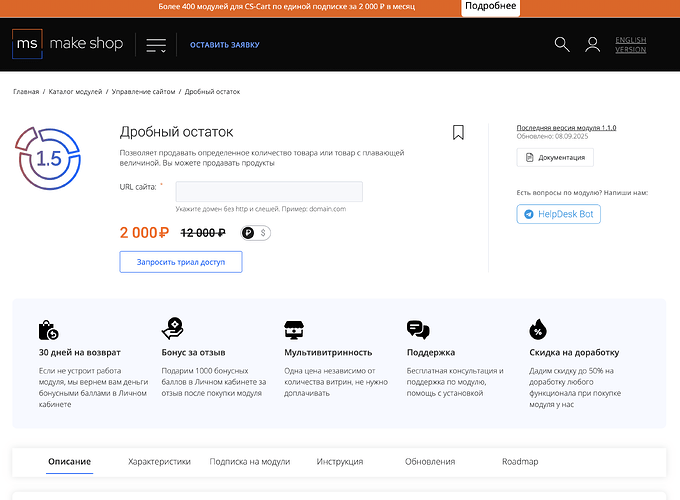Click the orange banner subscription text
680x500 pixels.
coord(287,7)
